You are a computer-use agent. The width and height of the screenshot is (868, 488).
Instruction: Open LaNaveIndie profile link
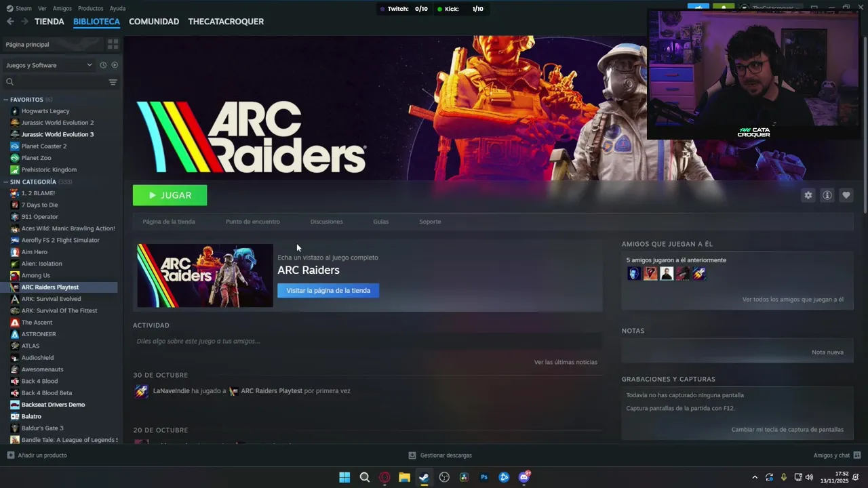[x=171, y=391]
